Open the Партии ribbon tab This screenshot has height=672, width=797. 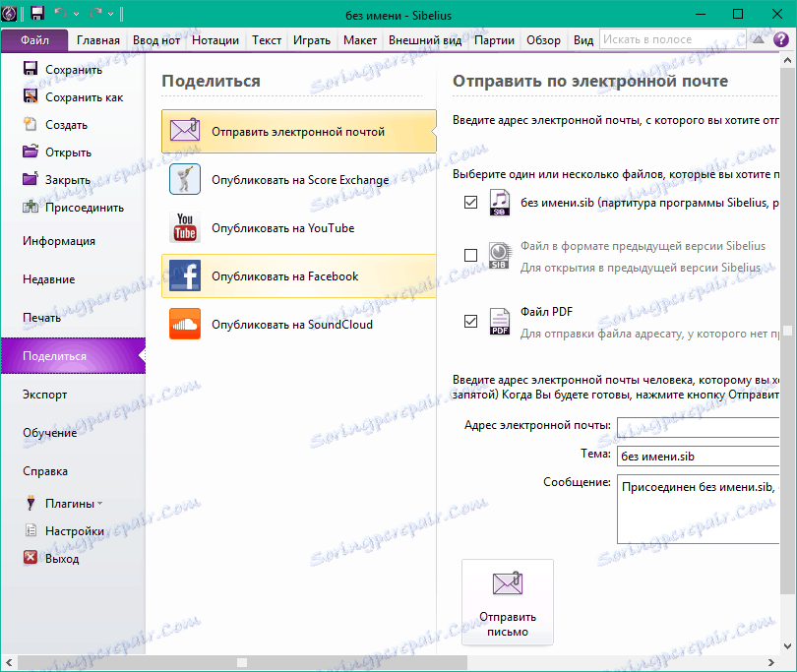[494, 40]
